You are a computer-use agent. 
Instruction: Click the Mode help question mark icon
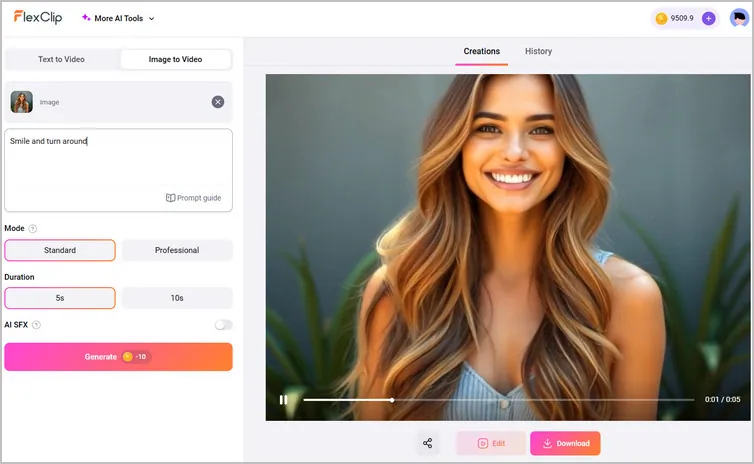click(33, 228)
